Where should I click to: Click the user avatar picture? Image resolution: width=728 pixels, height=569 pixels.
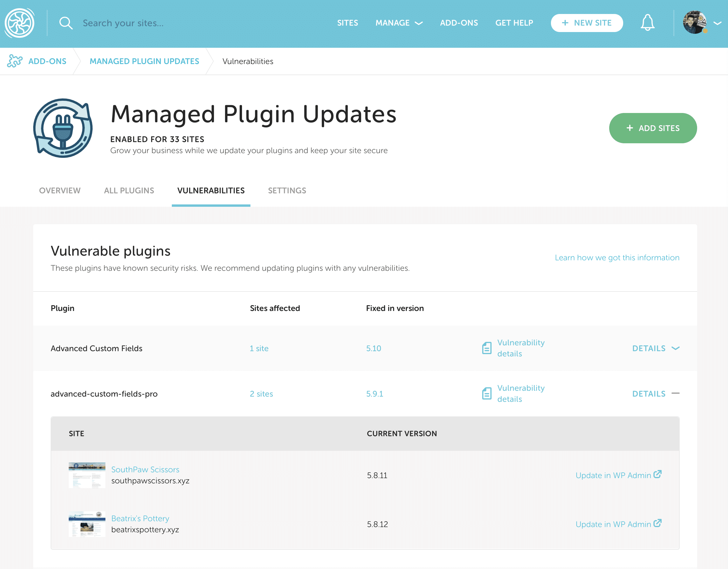coord(695,22)
